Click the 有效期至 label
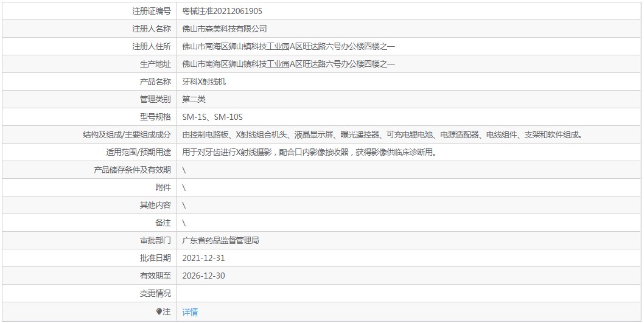Viewport: 644px width, 323px height. click(155, 276)
